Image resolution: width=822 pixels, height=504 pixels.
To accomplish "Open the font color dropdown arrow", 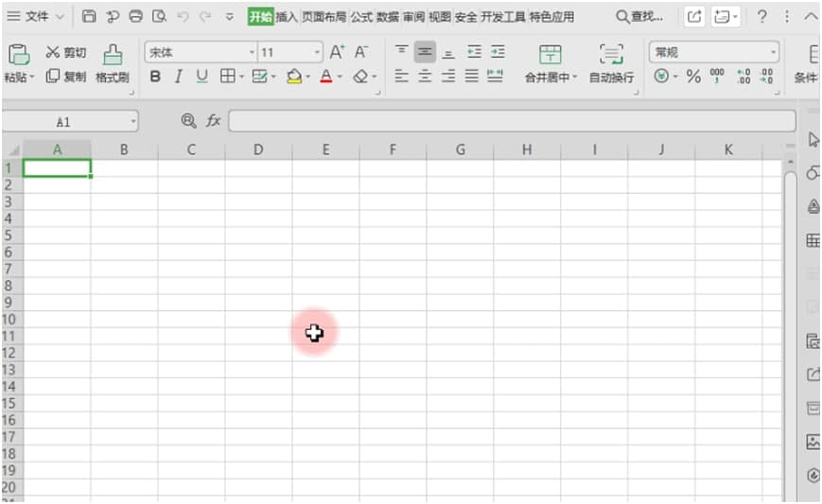I will click(x=340, y=77).
